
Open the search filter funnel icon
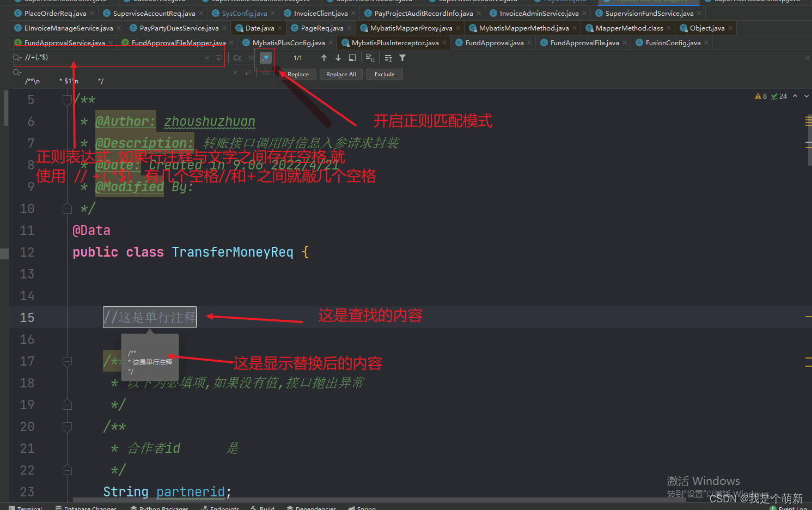402,58
